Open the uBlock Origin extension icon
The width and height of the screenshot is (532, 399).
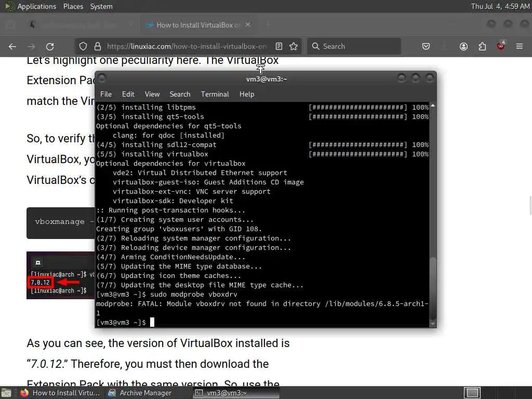click(x=501, y=46)
